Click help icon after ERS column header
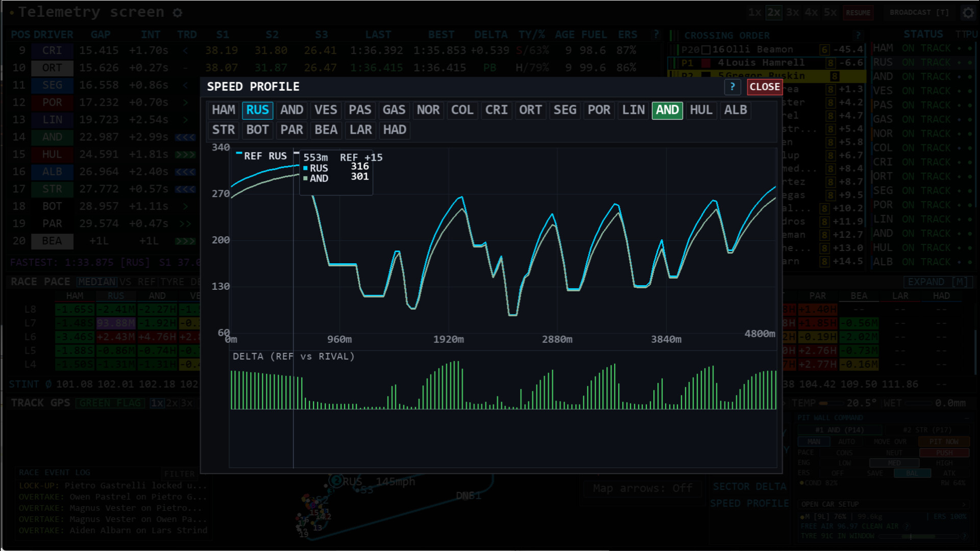Screen dimensions: 980x551 pyautogui.click(x=656, y=35)
